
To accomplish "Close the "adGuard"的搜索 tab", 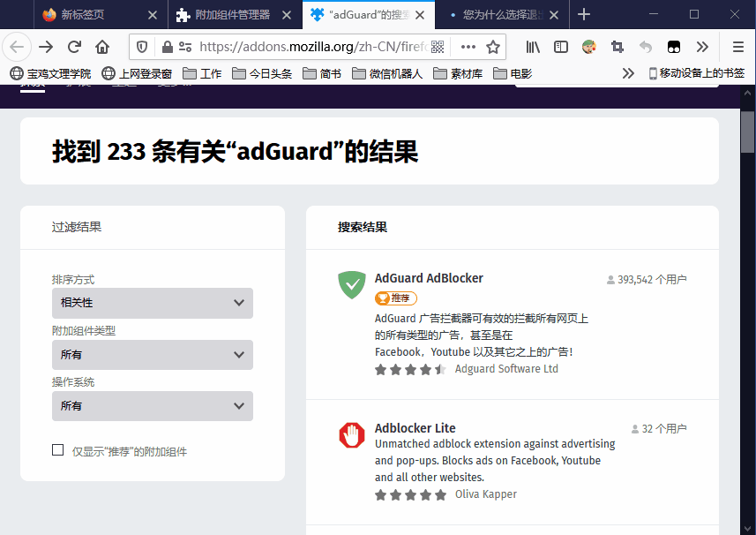I will coord(420,15).
